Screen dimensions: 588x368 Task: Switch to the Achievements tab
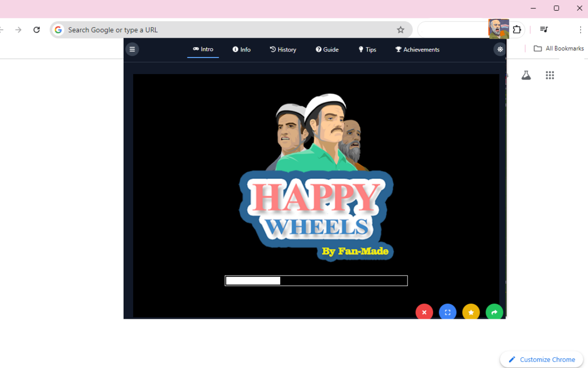pos(417,49)
